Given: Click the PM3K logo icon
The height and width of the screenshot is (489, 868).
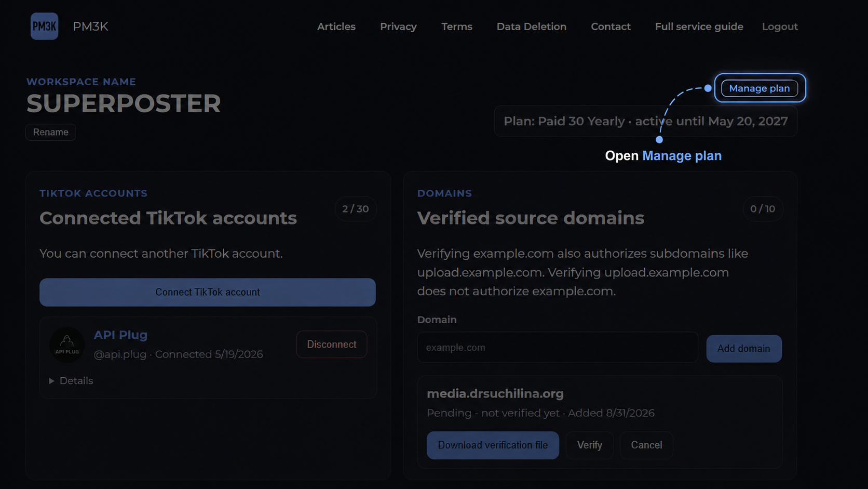Looking at the screenshot, I should pyautogui.click(x=44, y=27).
